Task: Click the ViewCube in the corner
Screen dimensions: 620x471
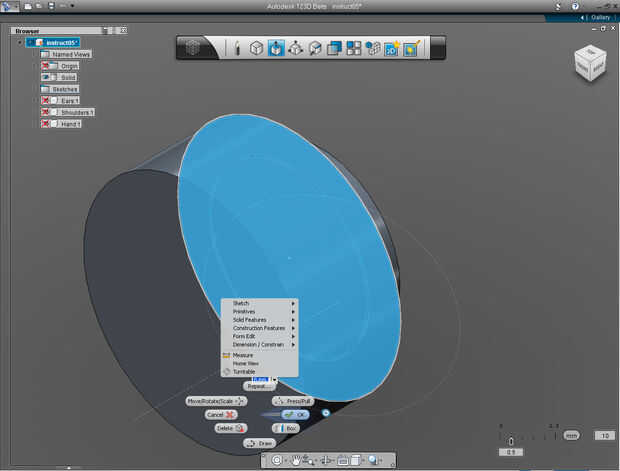Action: [x=590, y=63]
